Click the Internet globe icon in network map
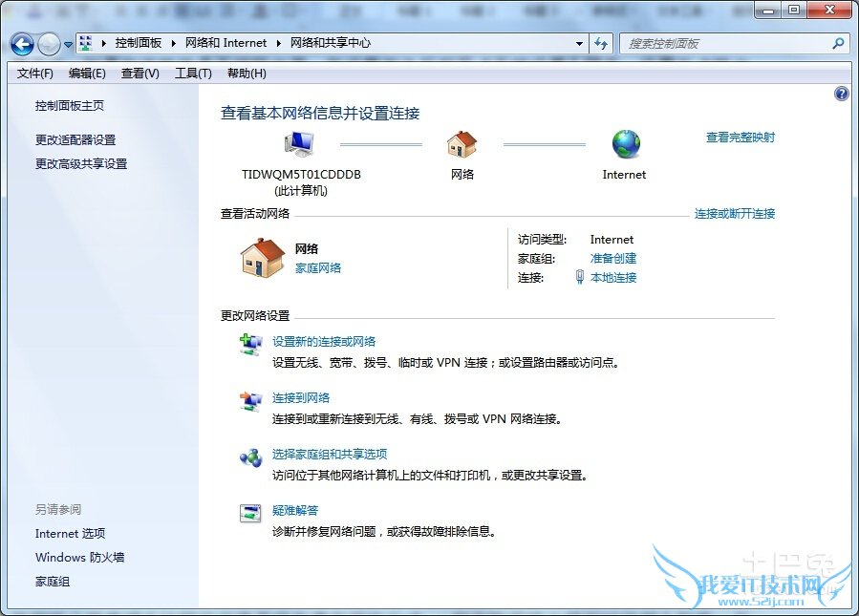The width and height of the screenshot is (859, 616). click(x=625, y=145)
